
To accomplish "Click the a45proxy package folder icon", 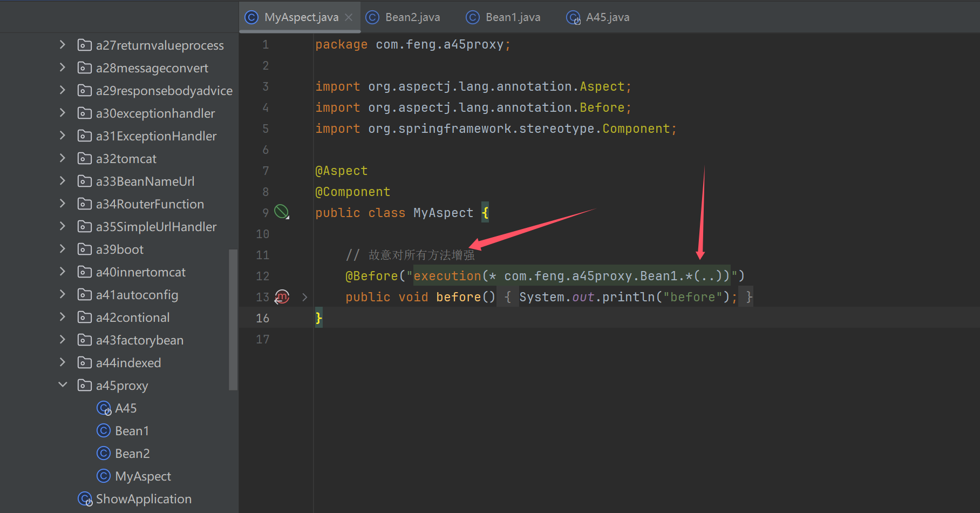I will point(85,385).
